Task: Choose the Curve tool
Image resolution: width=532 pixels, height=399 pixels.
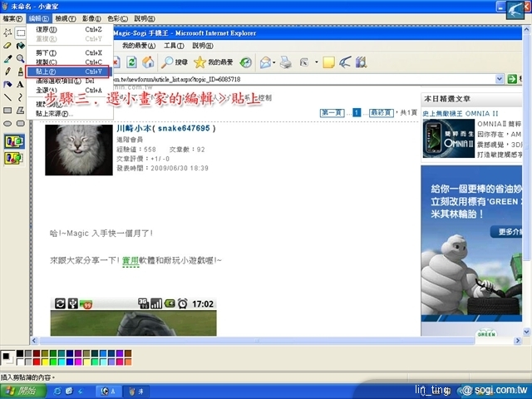Action: [21, 97]
